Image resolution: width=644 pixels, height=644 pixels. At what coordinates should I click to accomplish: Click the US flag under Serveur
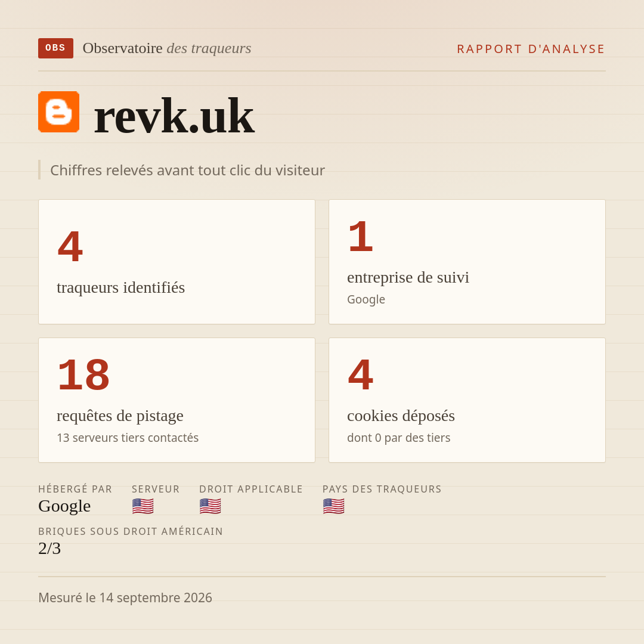[x=143, y=506]
